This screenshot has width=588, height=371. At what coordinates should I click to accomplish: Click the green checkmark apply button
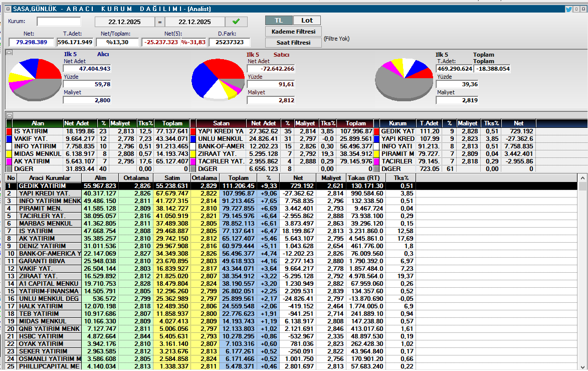(236, 22)
